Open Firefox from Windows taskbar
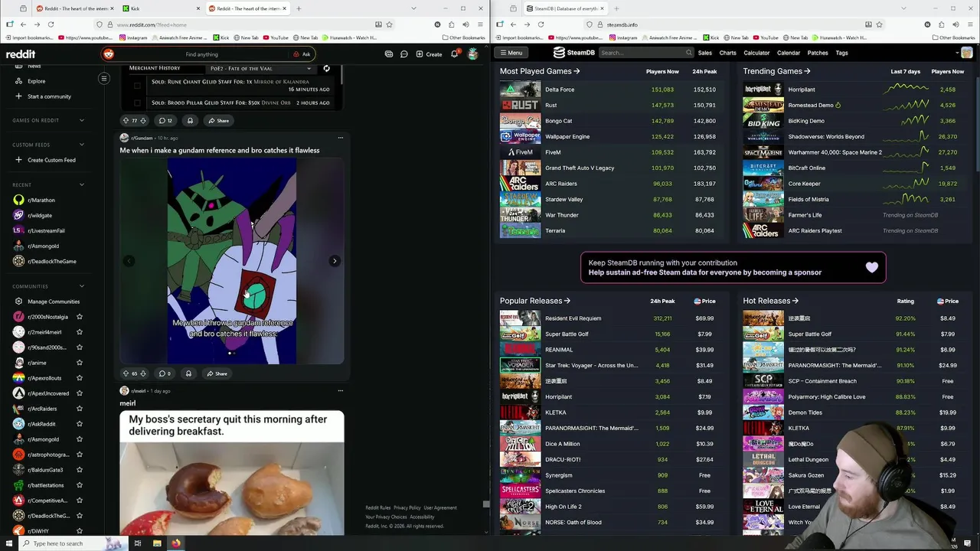 (x=175, y=543)
